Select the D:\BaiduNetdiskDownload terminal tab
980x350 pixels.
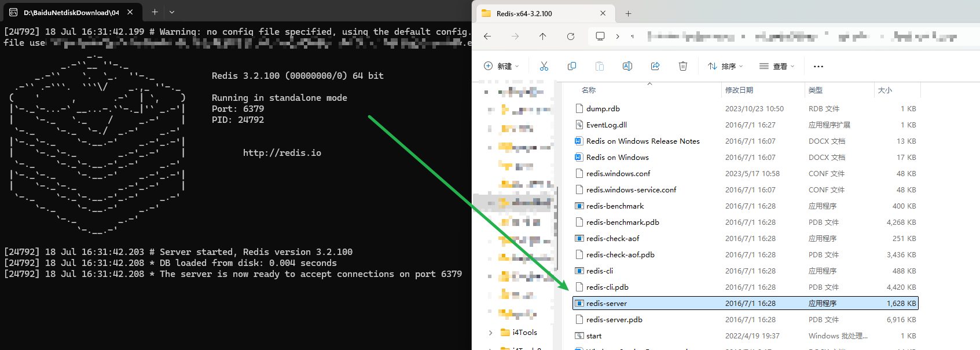point(67,12)
